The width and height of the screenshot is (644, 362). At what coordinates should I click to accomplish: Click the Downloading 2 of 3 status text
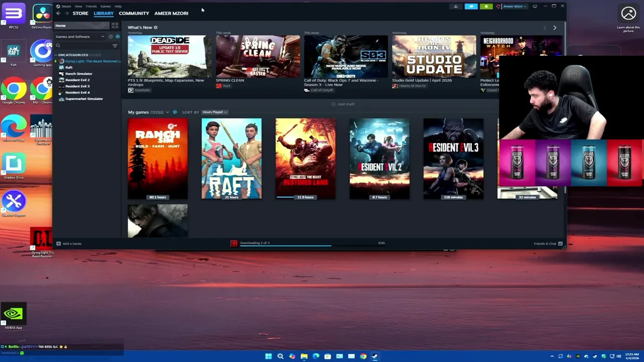click(255, 243)
